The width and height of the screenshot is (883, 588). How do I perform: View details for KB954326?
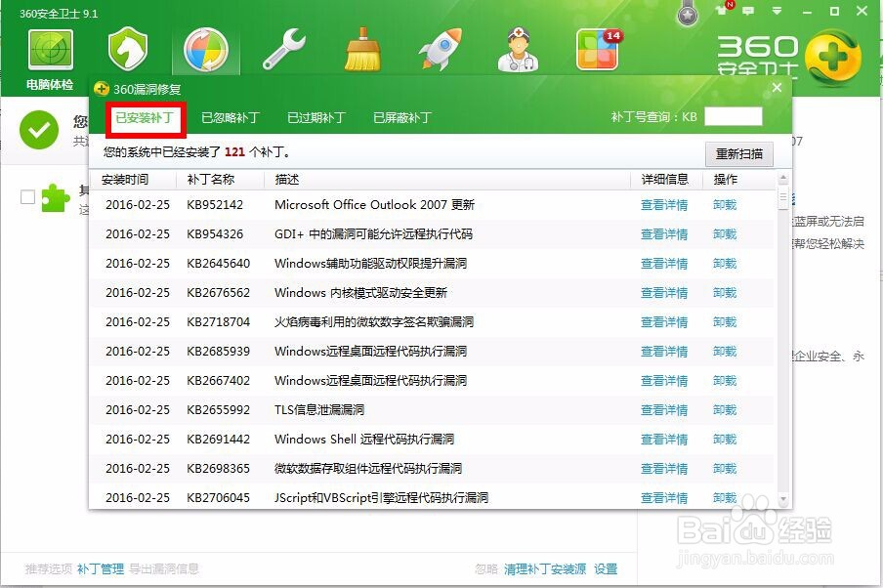664,234
